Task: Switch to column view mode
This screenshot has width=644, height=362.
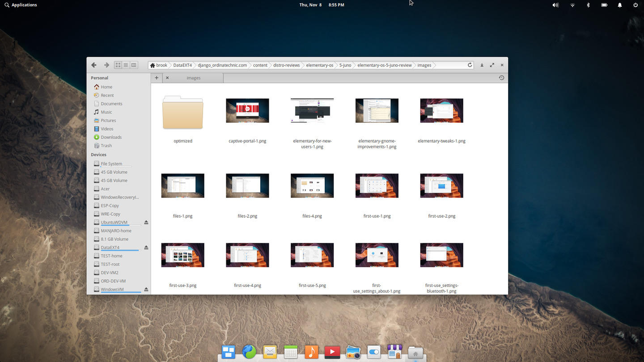Action: point(133,65)
